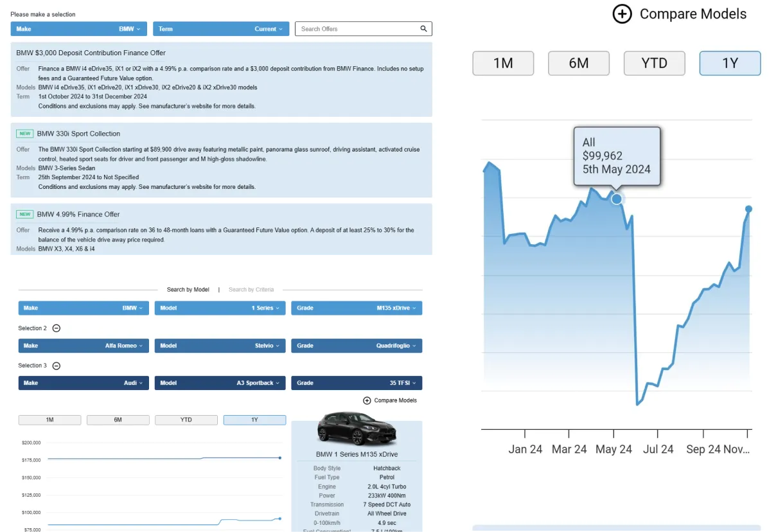
Task: Click the Hatchback body style value
Action: [x=387, y=468]
